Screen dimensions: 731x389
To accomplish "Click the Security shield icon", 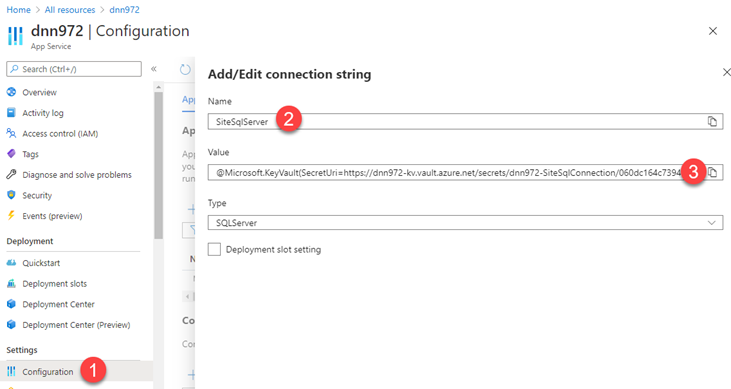I will point(11,195).
